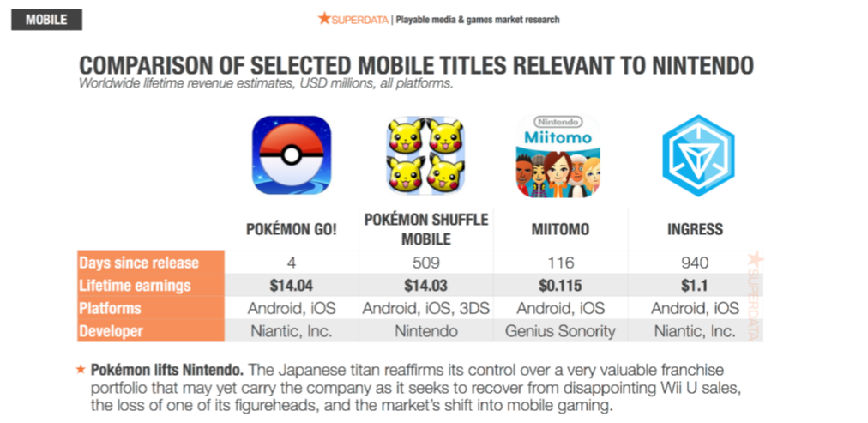This screenshot has height=423, width=868.
Task: Click the POKÉMON SHUFFLE MOBILE column heading
Action: (426, 228)
